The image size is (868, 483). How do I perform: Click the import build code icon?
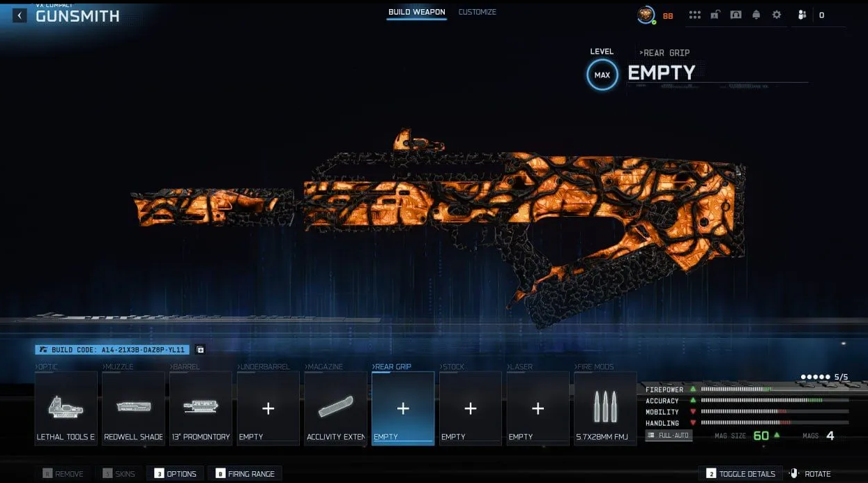[x=200, y=350]
